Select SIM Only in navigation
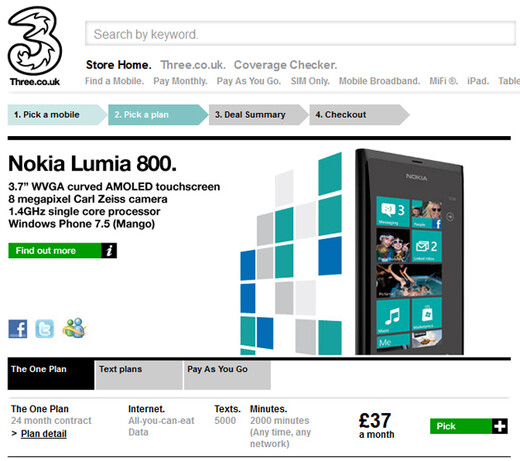Image resolution: width=520 pixels, height=461 pixels. click(x=310, y=81)
